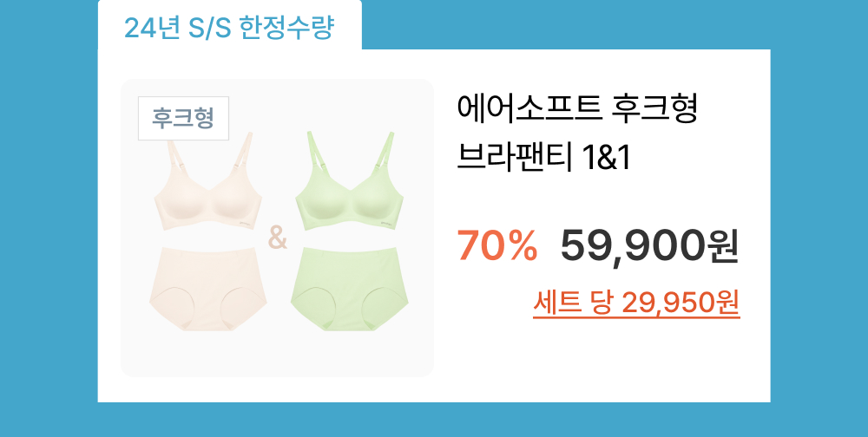
Task: Click the 후크형 badge label
Action: (x=183, y=119)
